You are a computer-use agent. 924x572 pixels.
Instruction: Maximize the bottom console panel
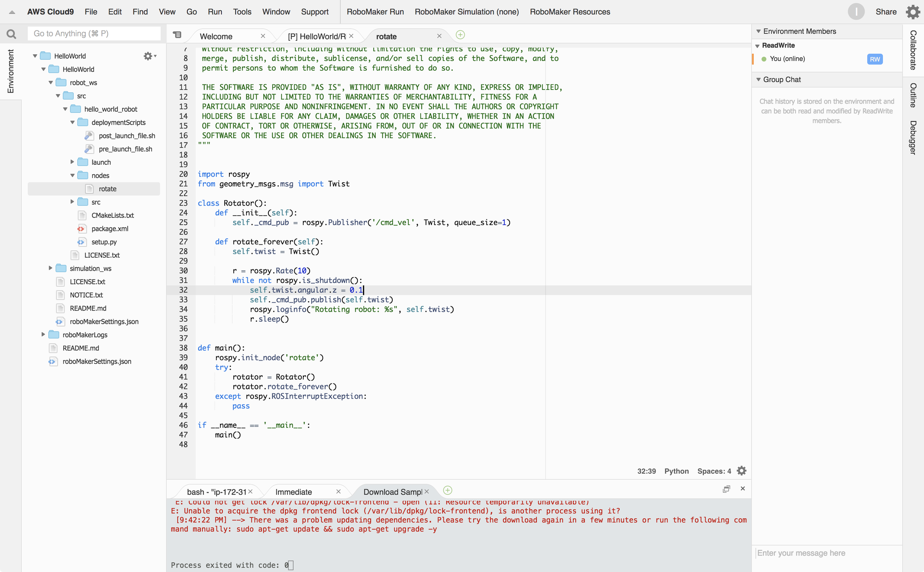pyautogui.click(x=726, y=489)
